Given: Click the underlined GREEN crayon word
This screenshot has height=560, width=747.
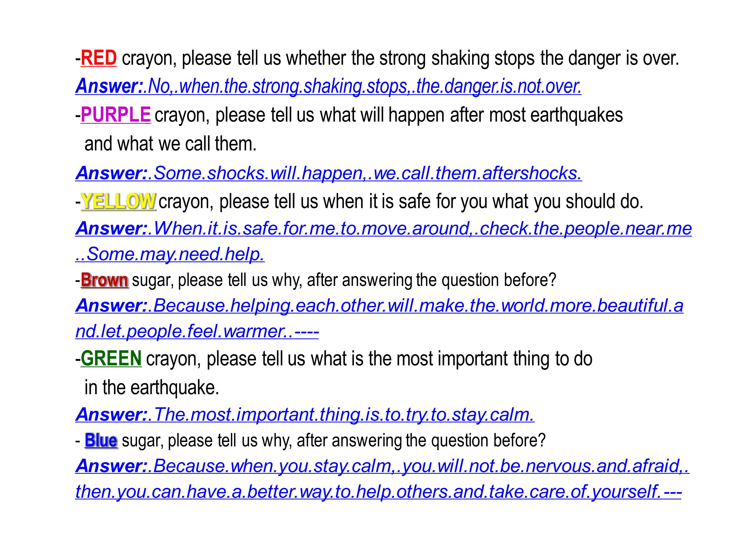Looking at the screenshot, I should tap(111, 358).
